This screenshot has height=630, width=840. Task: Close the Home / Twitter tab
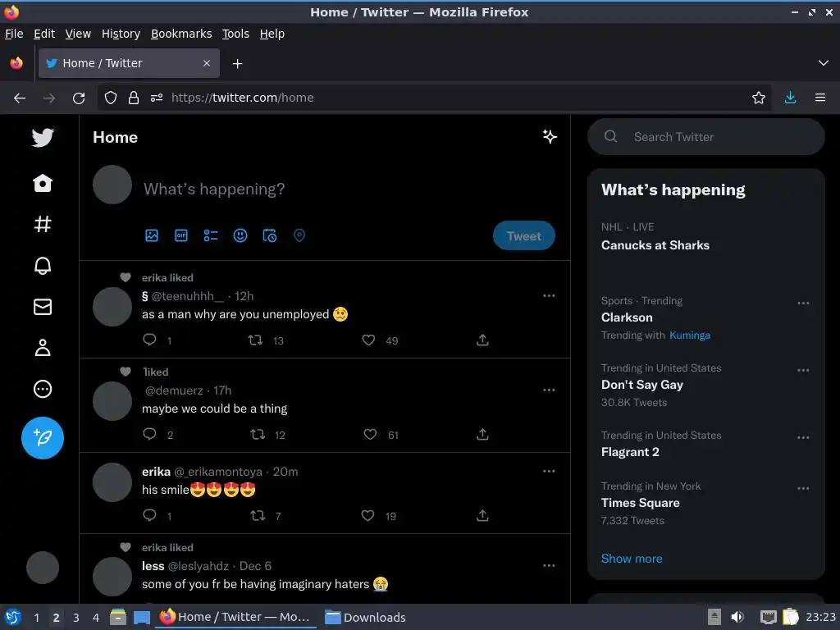[x=206, y=63]
